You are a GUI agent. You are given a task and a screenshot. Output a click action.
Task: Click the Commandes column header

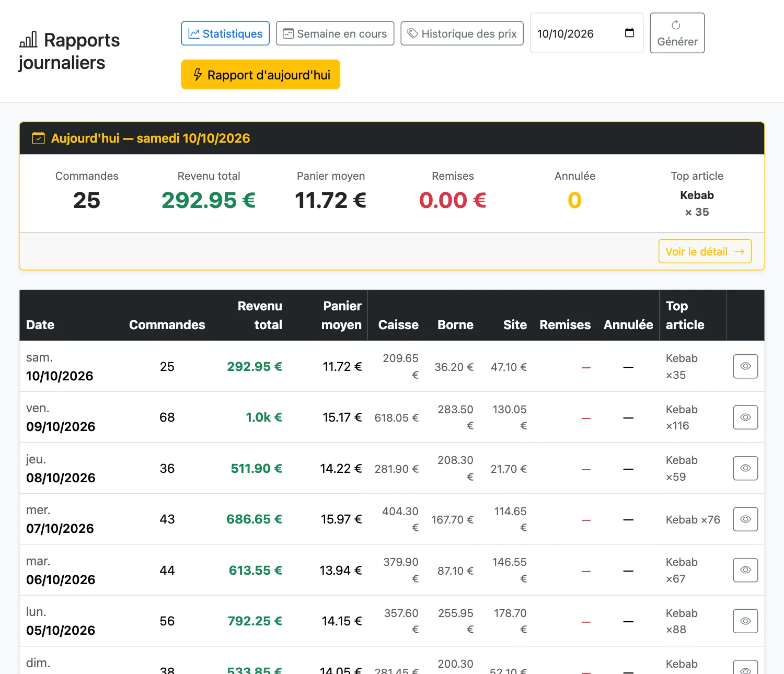click(167, 325)
